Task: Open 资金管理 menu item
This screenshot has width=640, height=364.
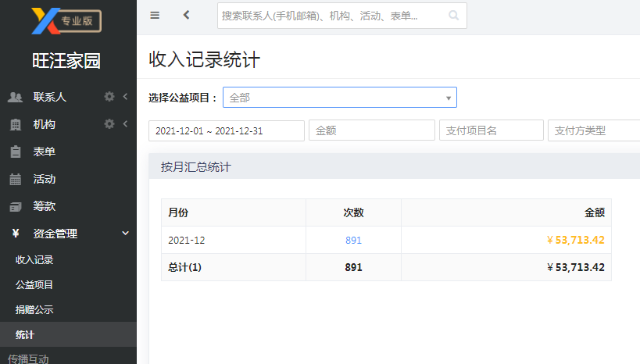Action: (55, 234)
